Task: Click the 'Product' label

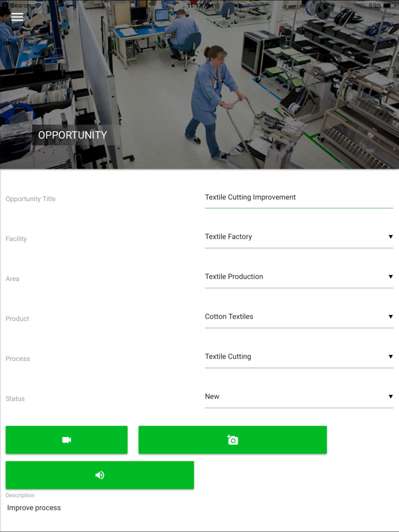Action: click(17, 319)
